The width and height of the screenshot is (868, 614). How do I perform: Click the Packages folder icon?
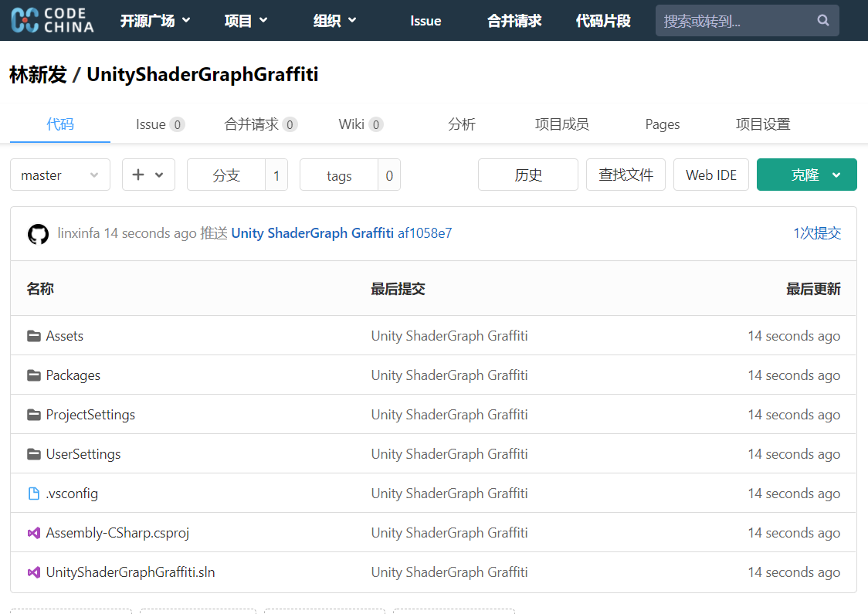point(34,375)
